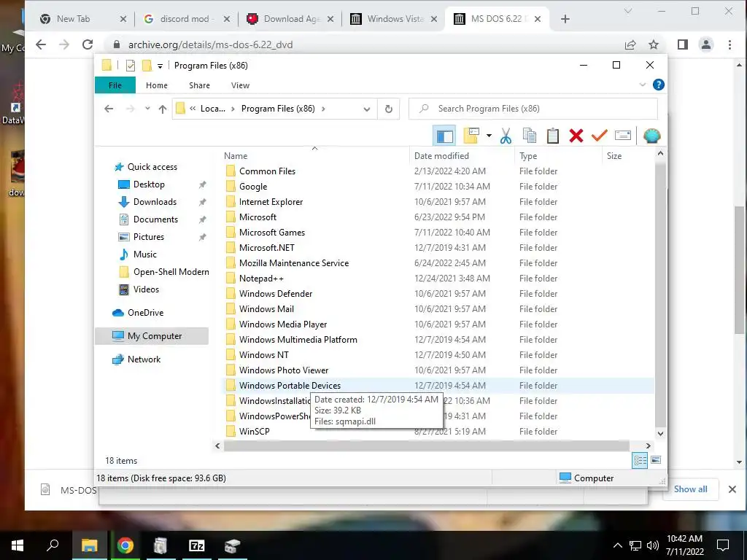The image size is (747, 560).
Task: Click Show all downloads link
Action: point(690,489)
